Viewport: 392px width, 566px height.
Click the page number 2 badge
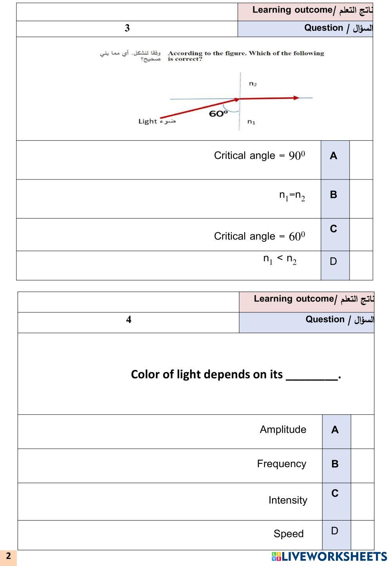pyautogui.click(x=8, y=556)
